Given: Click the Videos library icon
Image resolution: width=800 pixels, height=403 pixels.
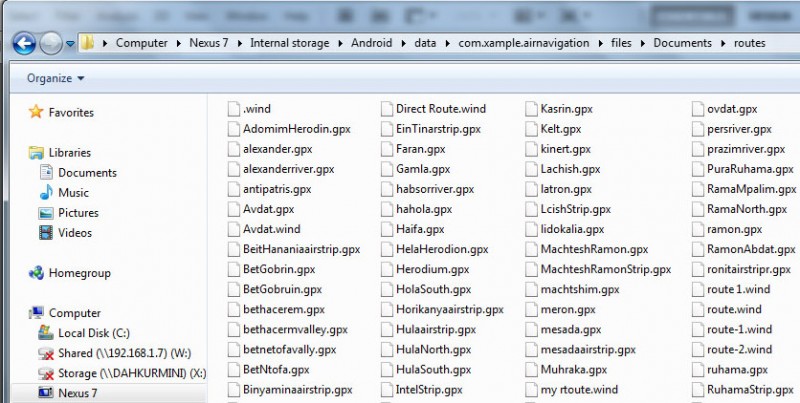Looking at the screenshot, I should pyautogui.click(x=46, y=233).
